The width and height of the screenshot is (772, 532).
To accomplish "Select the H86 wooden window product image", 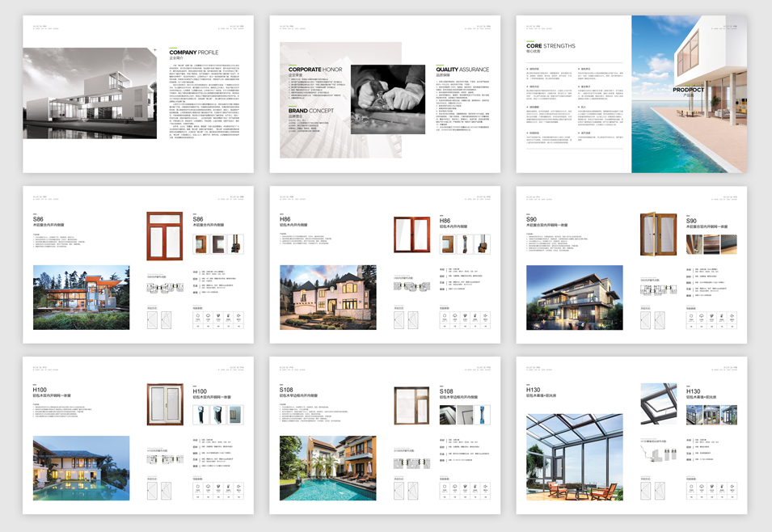I will coord(411,235).
